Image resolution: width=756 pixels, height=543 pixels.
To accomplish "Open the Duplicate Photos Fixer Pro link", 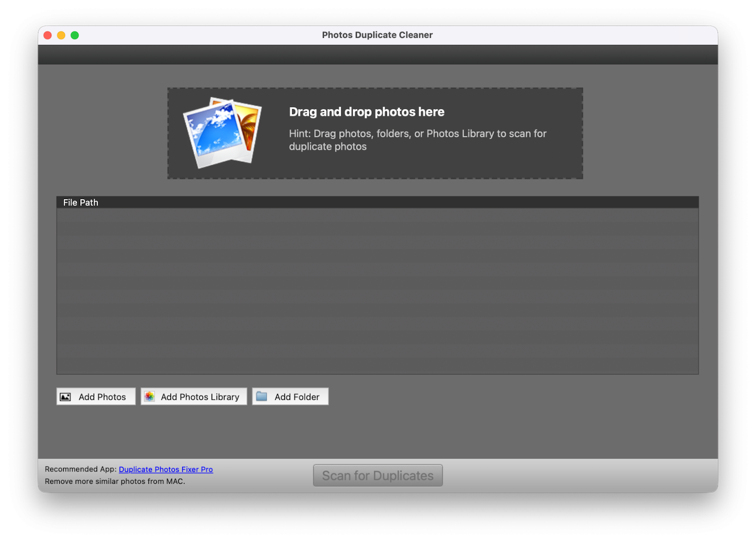I will [x=166, y=469].
